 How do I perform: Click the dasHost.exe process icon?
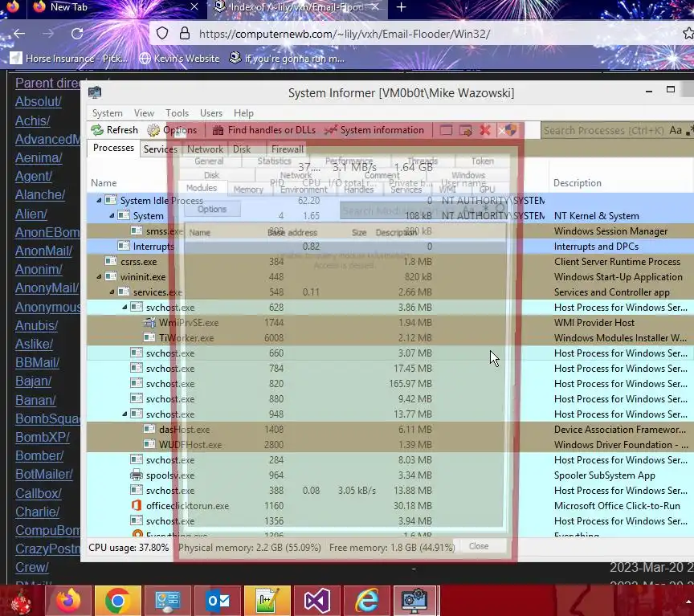pos(149,429)
